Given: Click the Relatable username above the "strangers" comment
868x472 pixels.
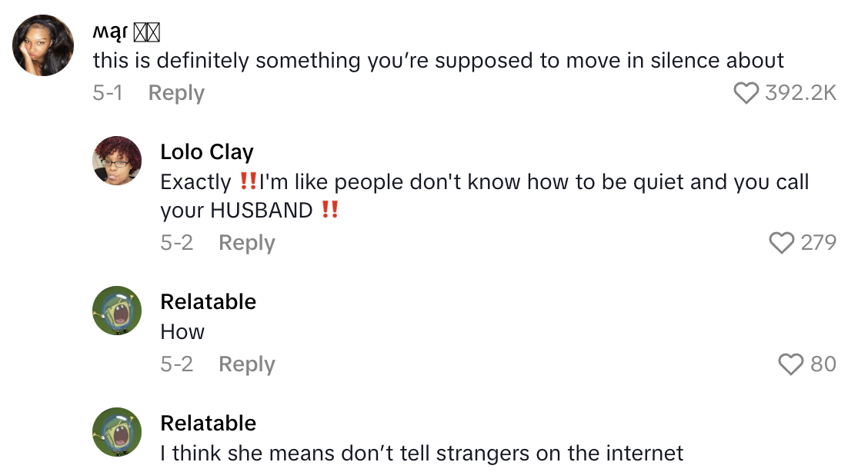Looking at the screenshot, I should 208,423.
